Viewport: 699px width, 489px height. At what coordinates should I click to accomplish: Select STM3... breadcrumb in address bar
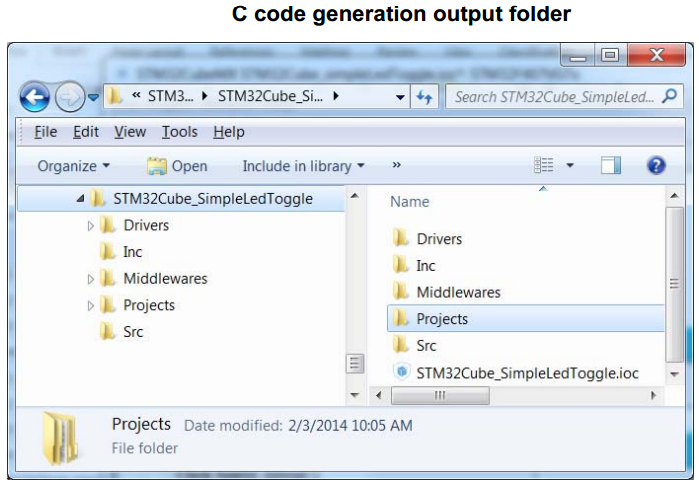tap(170, 96)
